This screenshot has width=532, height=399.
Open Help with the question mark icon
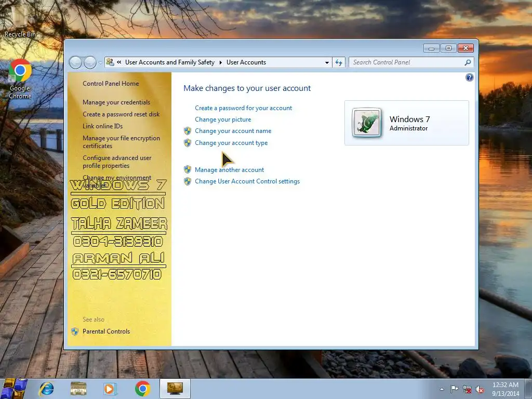point(469,77)
